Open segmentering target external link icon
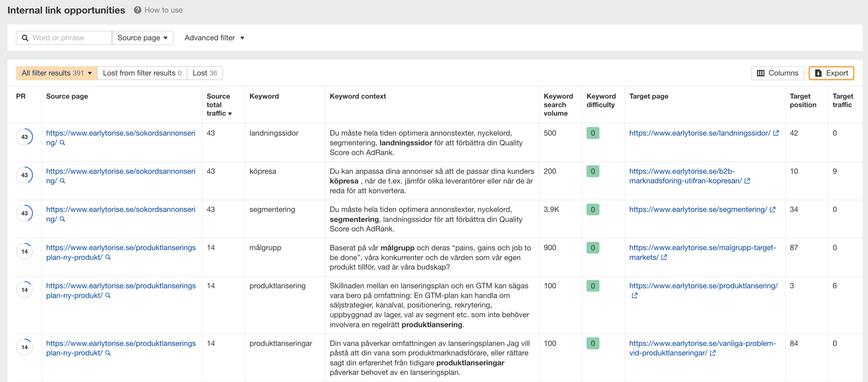Viewport: 868px width, 382px height. click(x=773, y=210)
